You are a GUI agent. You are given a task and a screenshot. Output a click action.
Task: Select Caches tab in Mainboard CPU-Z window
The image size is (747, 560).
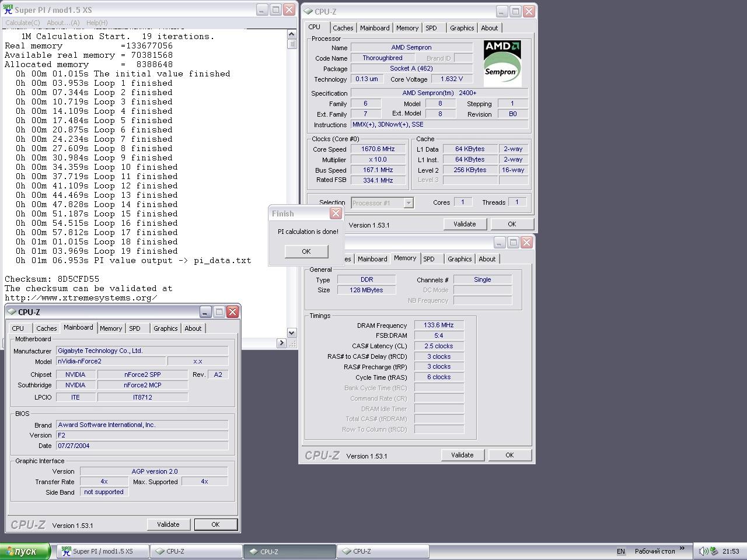47,328
